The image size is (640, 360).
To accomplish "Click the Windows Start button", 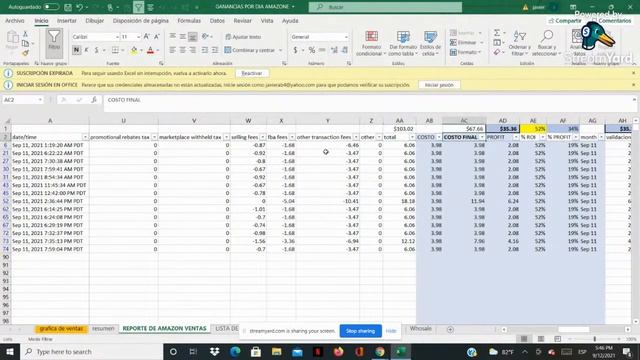I will (10, 351).
